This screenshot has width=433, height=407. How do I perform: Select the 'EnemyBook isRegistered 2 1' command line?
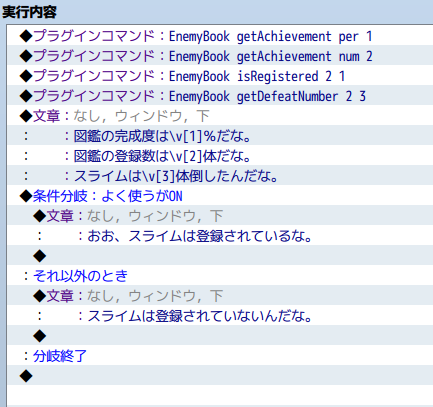(220, 76)
